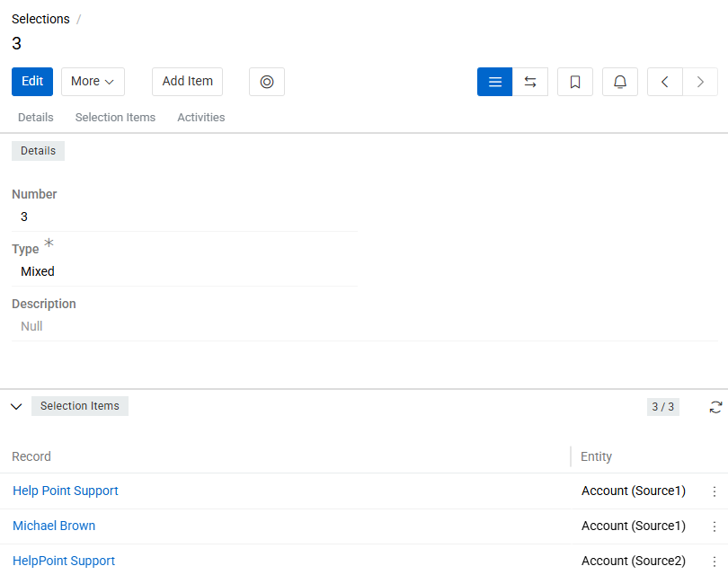Navigate to Selections breadcrumb
Viewport: 728px width, 575px height.
tap(40, 19)
